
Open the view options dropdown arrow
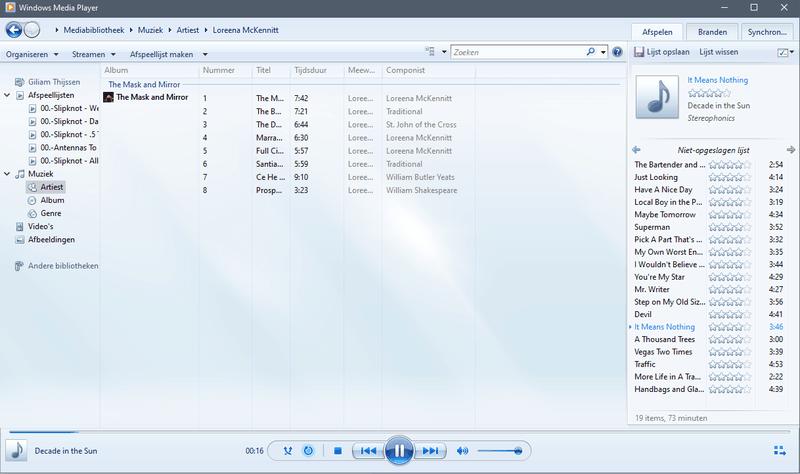(x=444, y=52)
